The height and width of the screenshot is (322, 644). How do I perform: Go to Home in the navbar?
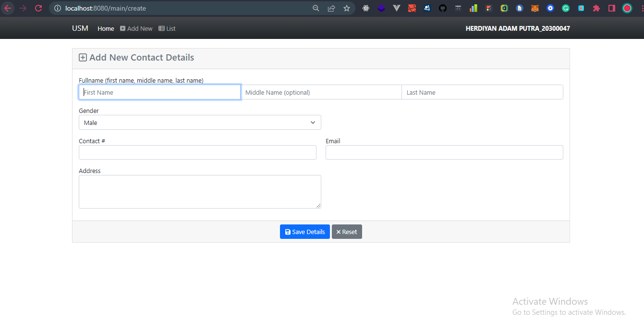[x=106, y=29]
